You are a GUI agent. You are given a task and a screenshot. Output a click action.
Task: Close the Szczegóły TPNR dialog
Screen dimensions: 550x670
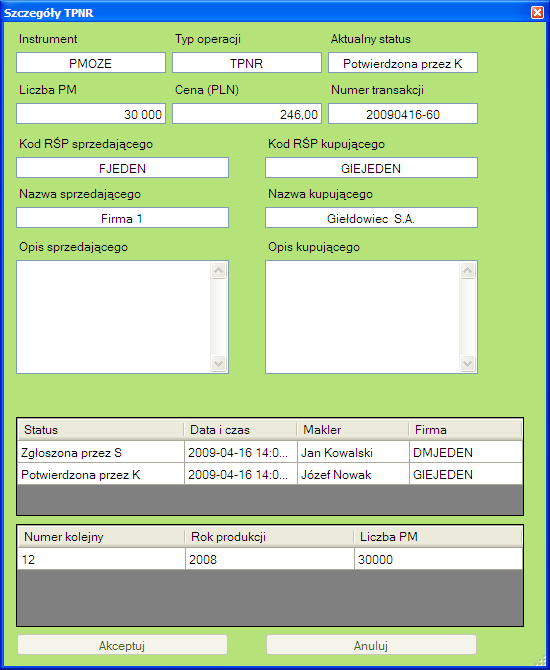point(537,13)
